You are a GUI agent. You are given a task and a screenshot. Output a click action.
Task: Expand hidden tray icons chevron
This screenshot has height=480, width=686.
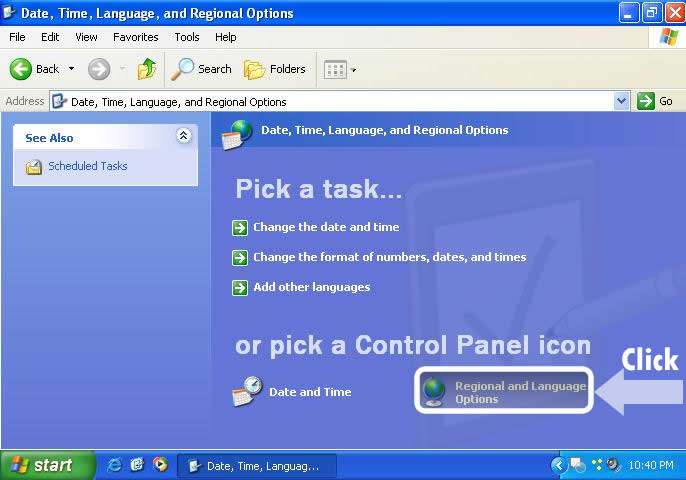click(x=558, y=465)
